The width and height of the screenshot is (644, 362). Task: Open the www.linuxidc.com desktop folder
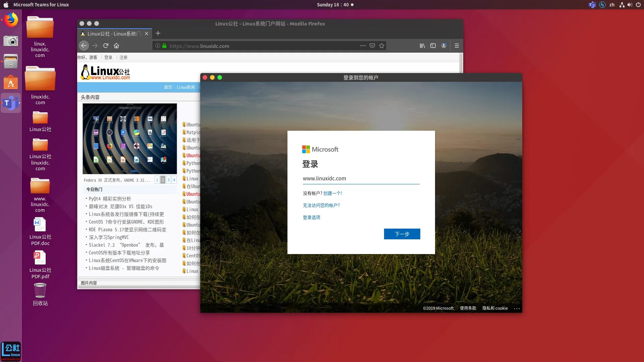click(40, 195)
